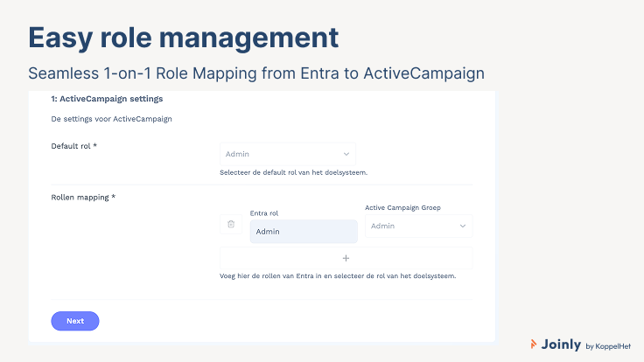Click '1: ActiveCampaign settings' heading
The width and height of the screenshot is (644, 362).
[x=107, y=99]
